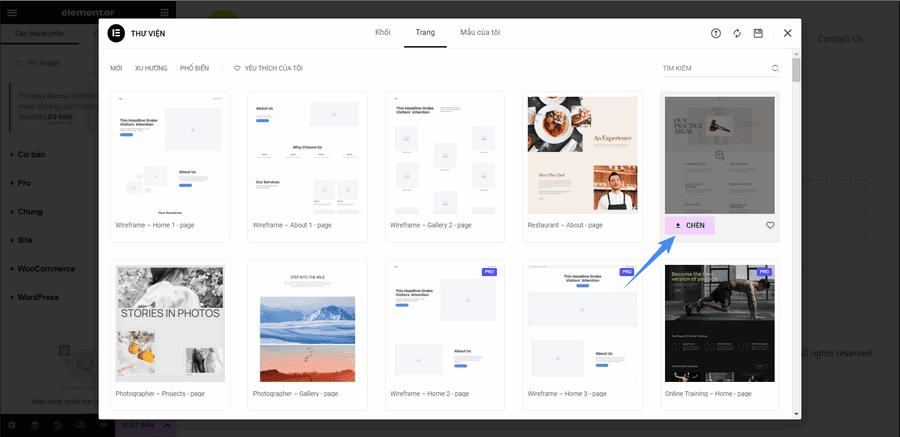Click the library vertical scrollbar thumb

(796, 70)
